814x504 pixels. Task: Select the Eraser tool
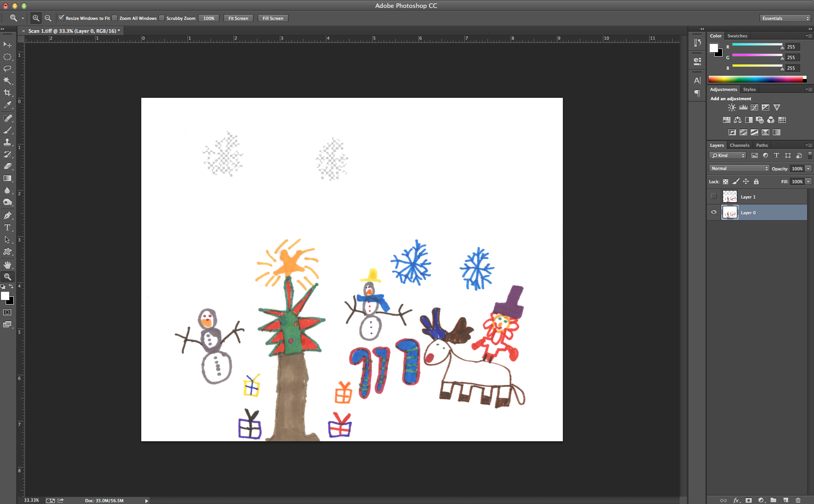point(7,166)
